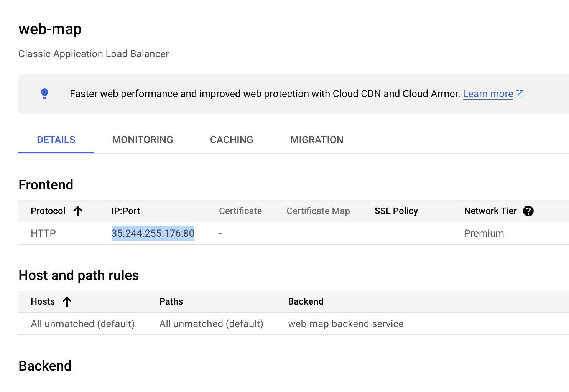Click the web-map page title
Image resolution: width=569 pixels, height=392 pixels.
[50, 30]
